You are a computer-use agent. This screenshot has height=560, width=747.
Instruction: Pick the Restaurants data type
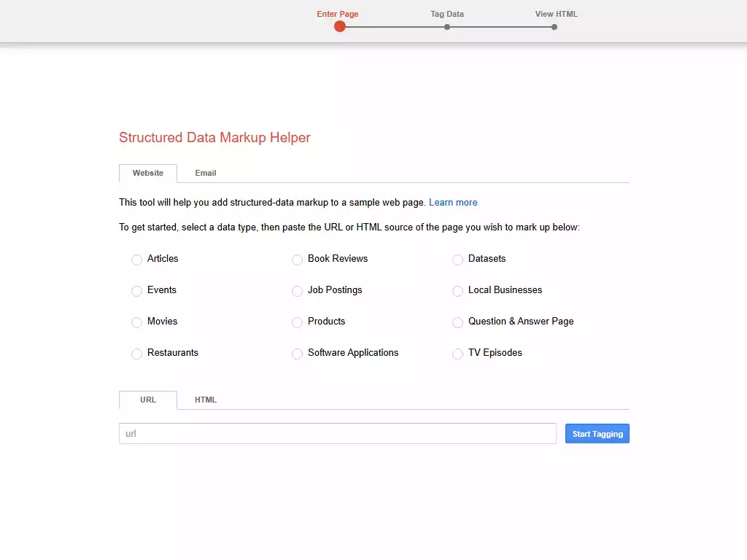(136, 354)
